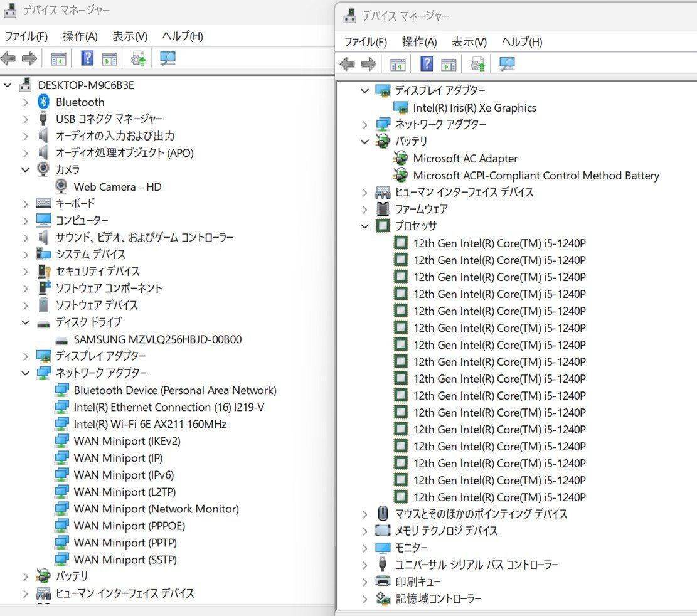Click Update driver icon in right window toolbar

pos(477,64)
